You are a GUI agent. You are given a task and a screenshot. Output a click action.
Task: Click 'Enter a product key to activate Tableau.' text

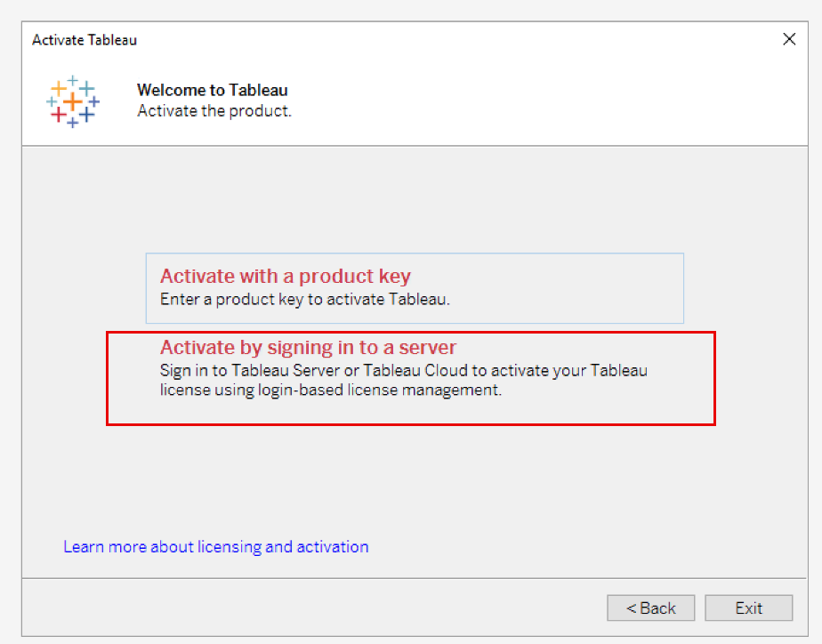tap(304, 299)
